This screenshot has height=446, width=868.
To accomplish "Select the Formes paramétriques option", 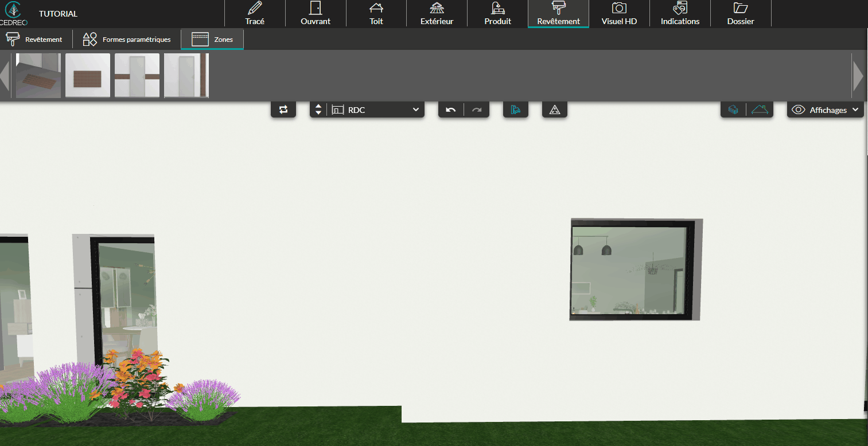I will pyautogui.click(x=127, y=40).
